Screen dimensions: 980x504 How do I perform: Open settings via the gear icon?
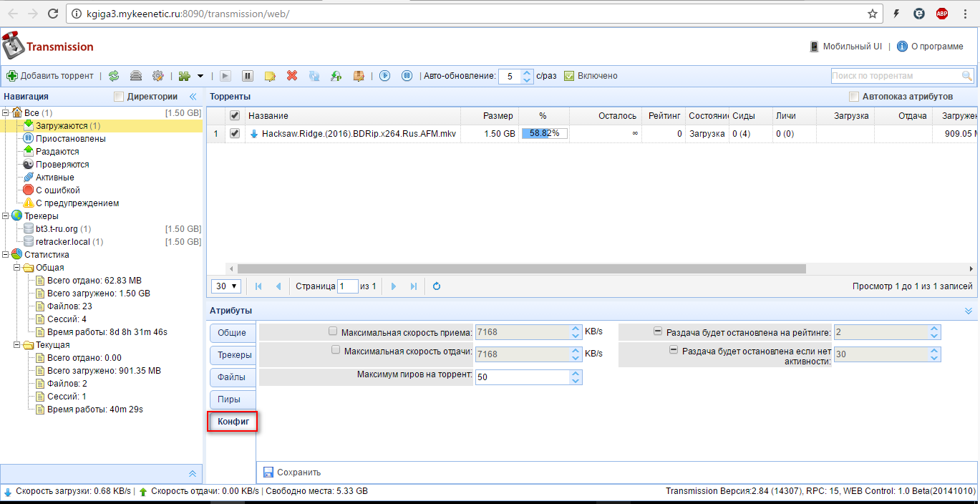coord(157,76)
